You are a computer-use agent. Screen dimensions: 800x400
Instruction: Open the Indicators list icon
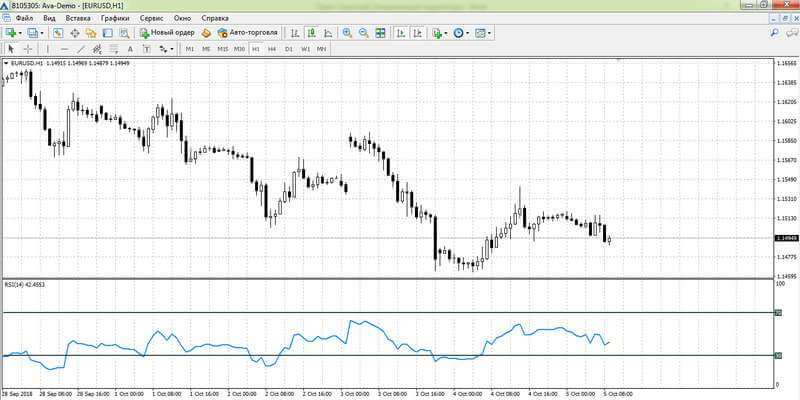pos(437,33)
